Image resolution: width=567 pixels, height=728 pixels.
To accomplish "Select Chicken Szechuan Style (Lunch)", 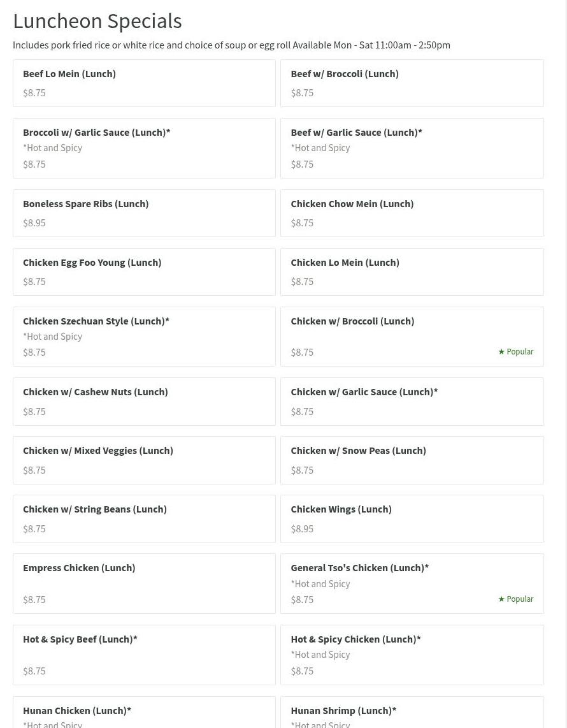I will 144,337.
